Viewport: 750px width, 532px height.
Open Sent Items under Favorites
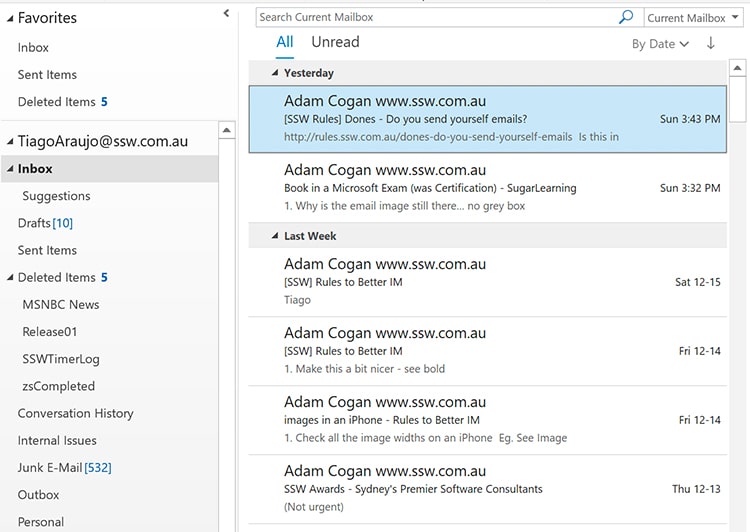(47, 74)
